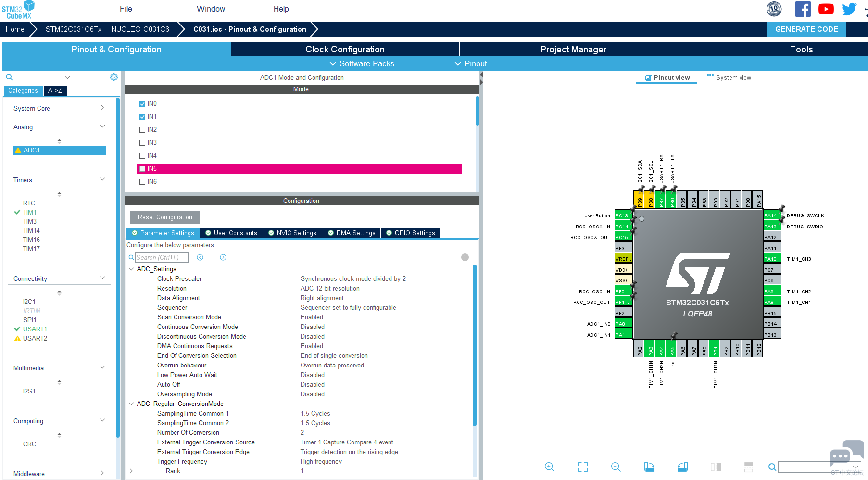Click the 10 years anniversary badge
Viewport: 868px width, 480px height.
774,9
